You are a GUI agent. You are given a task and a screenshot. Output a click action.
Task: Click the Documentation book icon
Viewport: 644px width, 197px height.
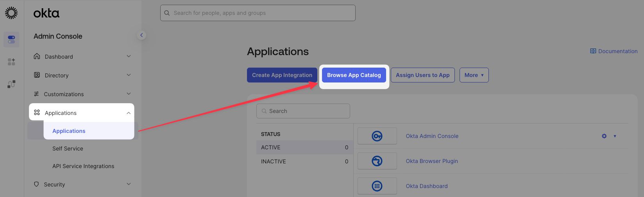tap(593, 51)
